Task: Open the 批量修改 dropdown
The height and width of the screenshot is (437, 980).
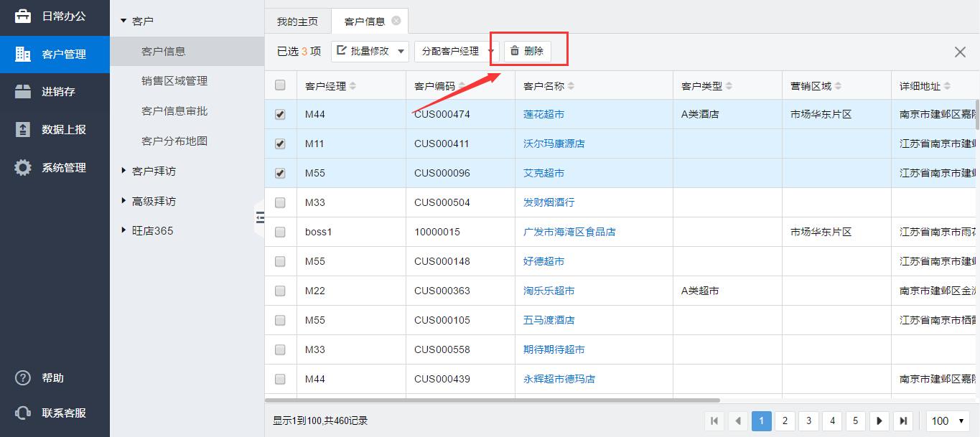Action: [370, 51]
